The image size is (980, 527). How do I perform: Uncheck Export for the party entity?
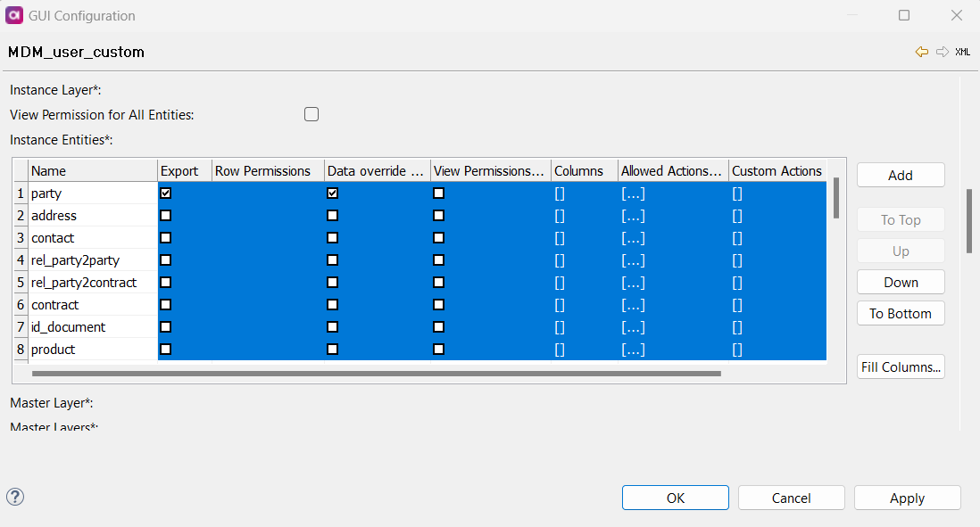(165, 193)
